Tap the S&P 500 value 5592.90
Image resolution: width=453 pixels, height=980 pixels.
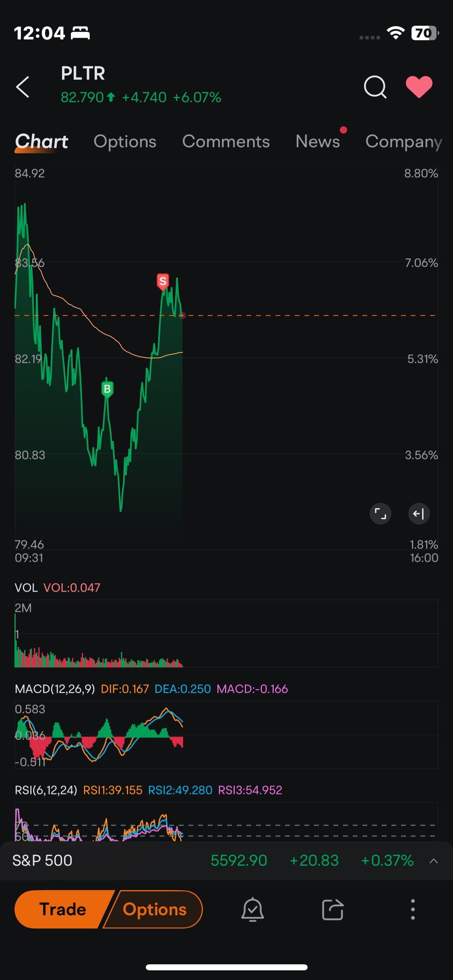[239, 861]
